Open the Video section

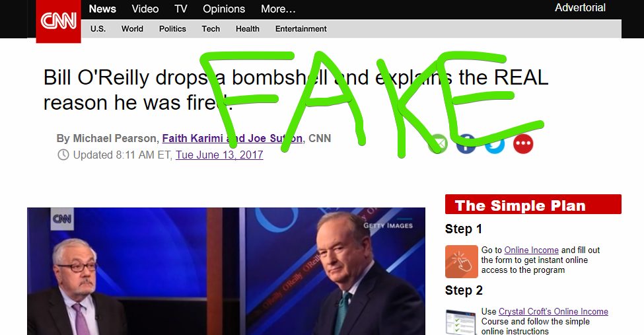click(145, 9)
